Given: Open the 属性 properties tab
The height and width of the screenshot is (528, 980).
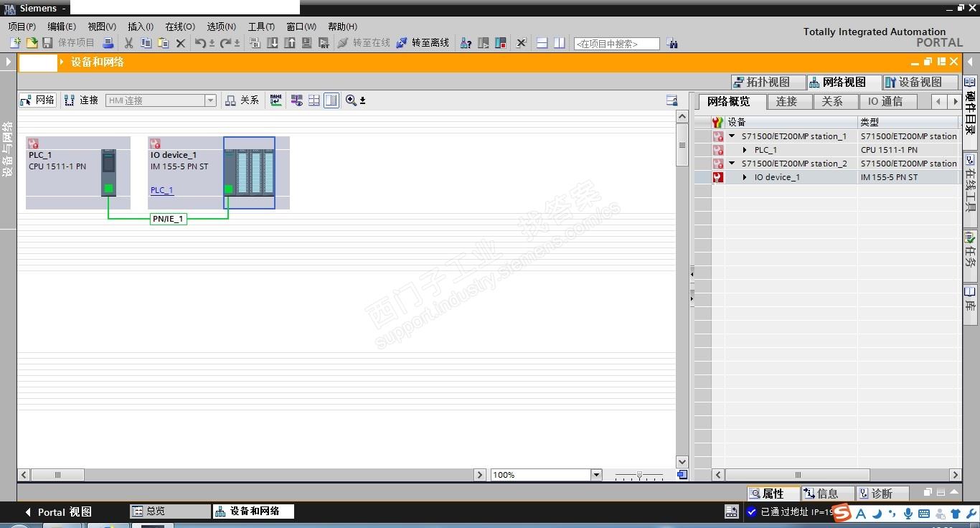Looking at the screenshot, I should click(x=773, y=494).
